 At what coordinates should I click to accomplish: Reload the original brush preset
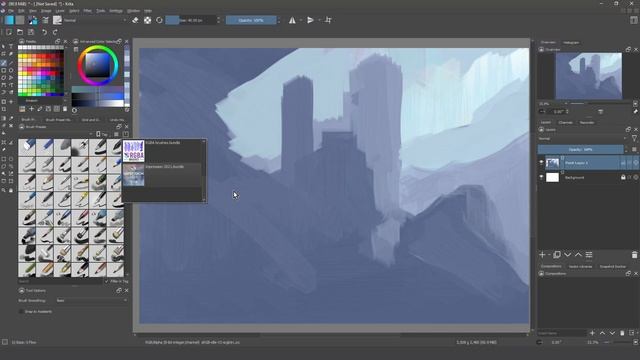point(159,20)
